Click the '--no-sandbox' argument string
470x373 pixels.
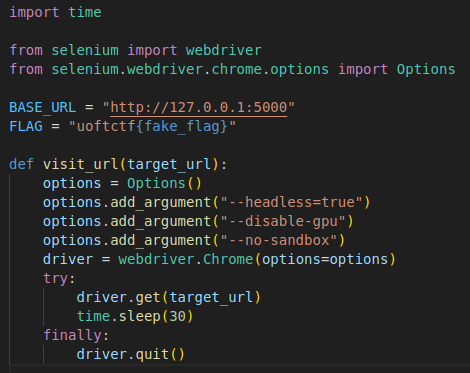point(279,240)
